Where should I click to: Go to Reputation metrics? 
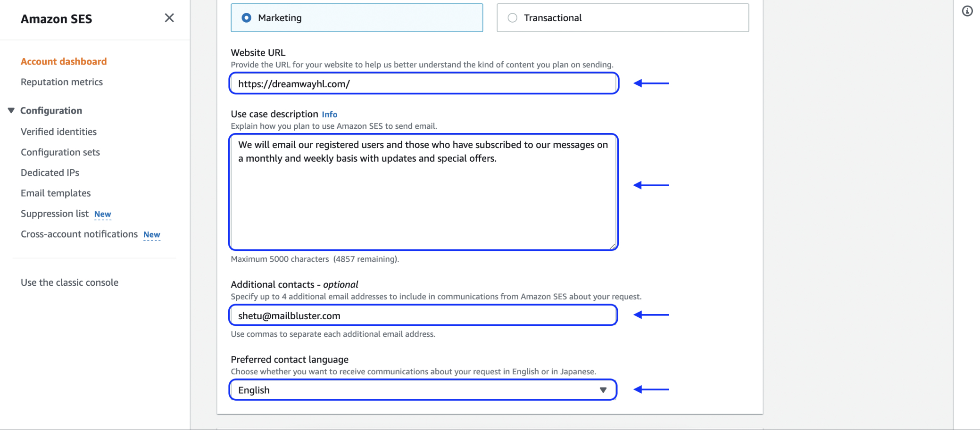[x=62, y=82]
